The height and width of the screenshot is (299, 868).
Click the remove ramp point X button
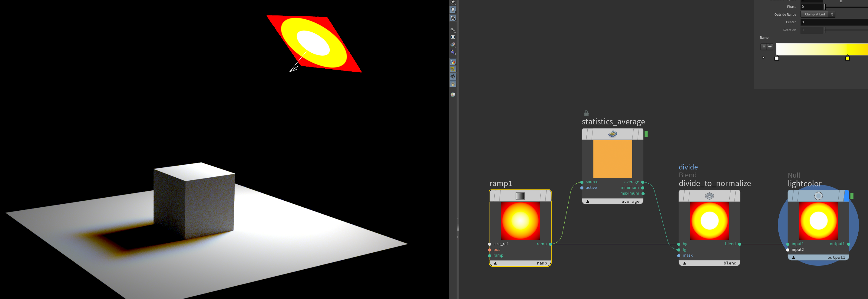coord(764,47)
